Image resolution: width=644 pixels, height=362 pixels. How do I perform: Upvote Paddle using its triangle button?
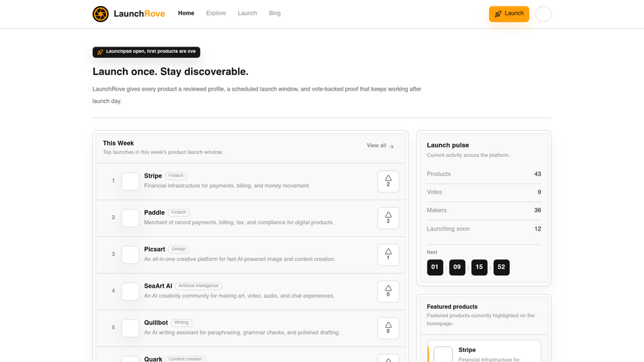(x=388, y=218)
